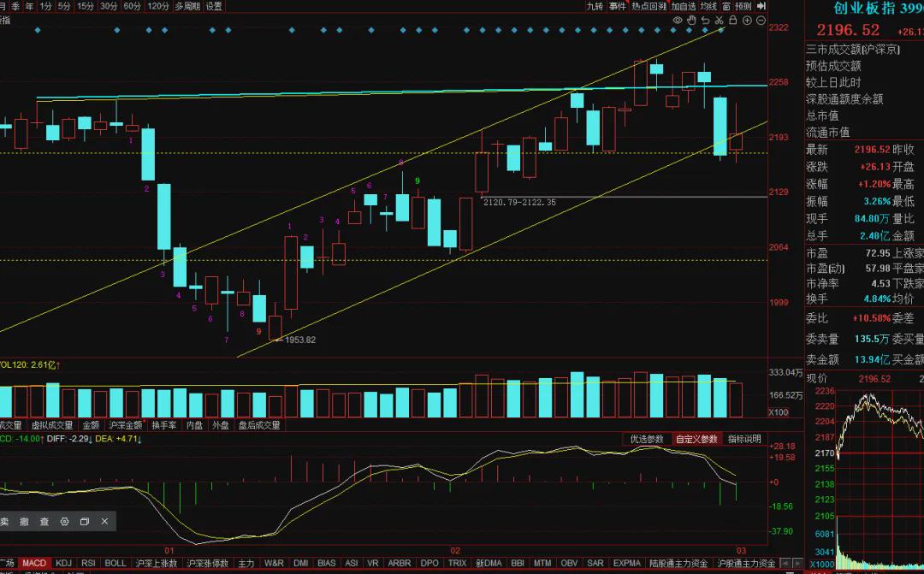Screen dimensions: 924x574
Task: Open the 多周期 multi-period dropdown
Action: [187, 6]
